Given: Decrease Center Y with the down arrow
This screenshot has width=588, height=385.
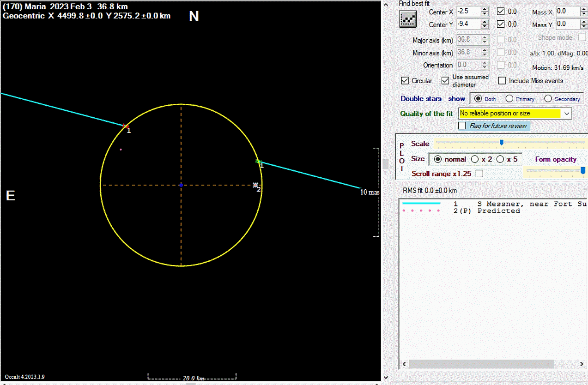Looking at the screenshot, I should click(484, 27).
